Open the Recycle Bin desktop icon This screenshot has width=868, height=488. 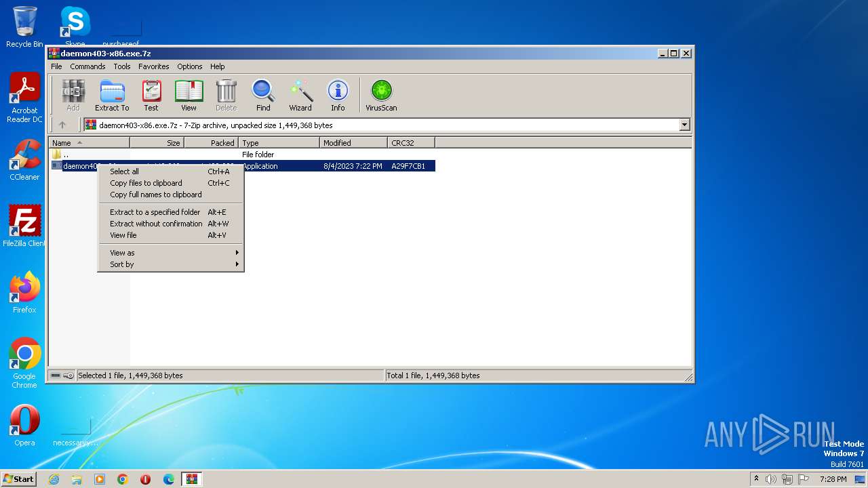pyautogui.click(x=24, y=27)
